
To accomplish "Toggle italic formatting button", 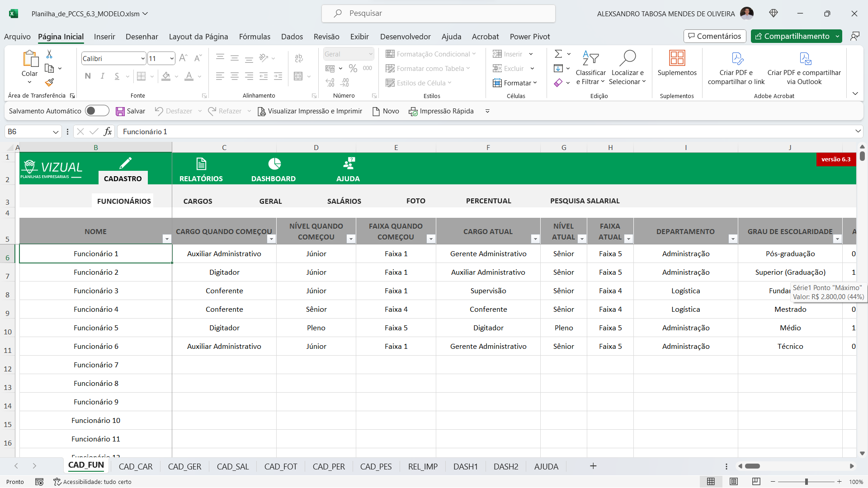I will coord(103,76).
